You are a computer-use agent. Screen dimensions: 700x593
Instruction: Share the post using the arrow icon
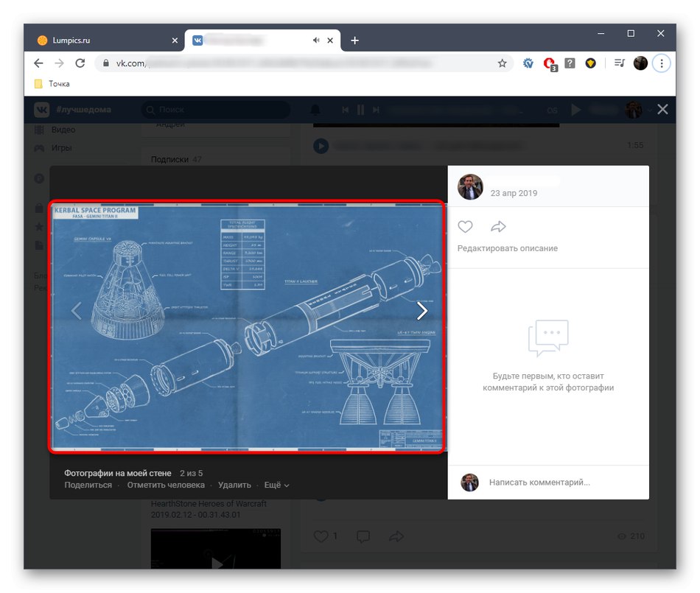396,537
